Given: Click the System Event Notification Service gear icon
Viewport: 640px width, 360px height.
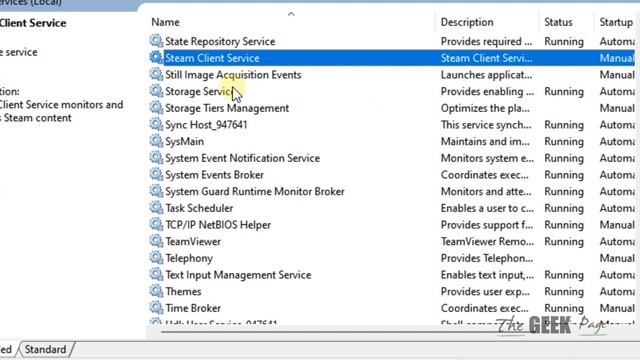Looking at the screenshot, I should point(156,158).
